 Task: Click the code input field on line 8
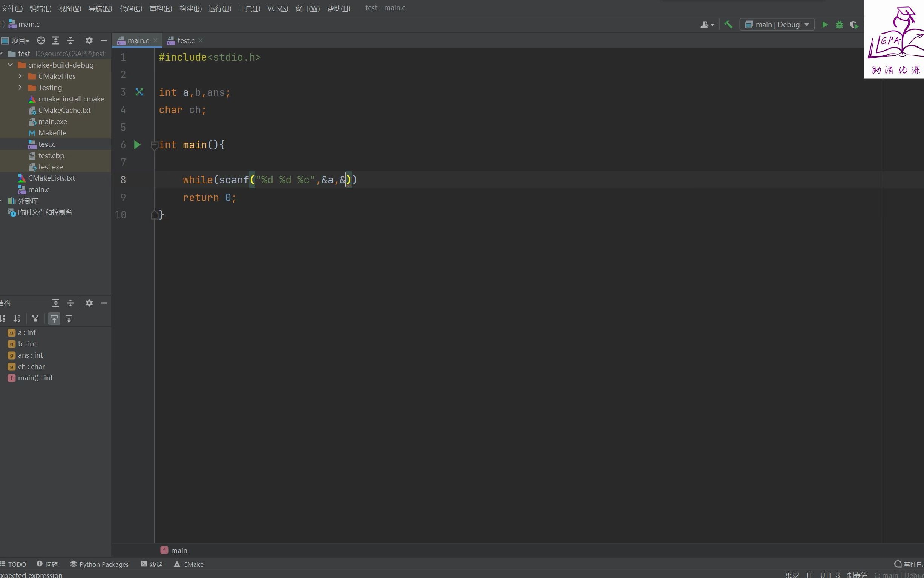point(270,179)
